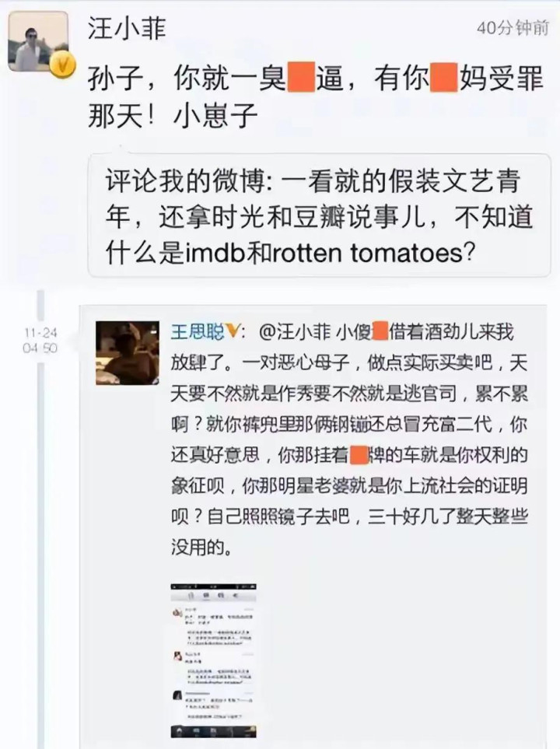
Task: Select the 那天！小崽子 post line
Action: point(173,115)
